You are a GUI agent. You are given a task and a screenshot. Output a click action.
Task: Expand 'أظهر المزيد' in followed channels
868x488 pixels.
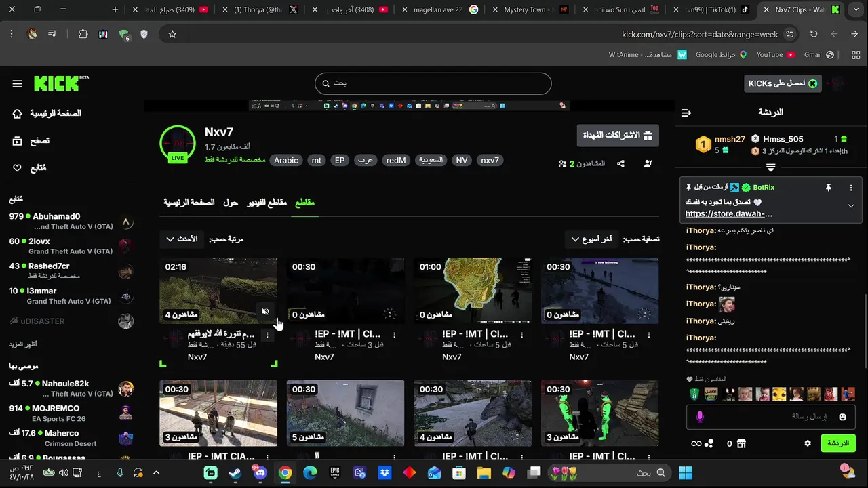tap(24, 344)
